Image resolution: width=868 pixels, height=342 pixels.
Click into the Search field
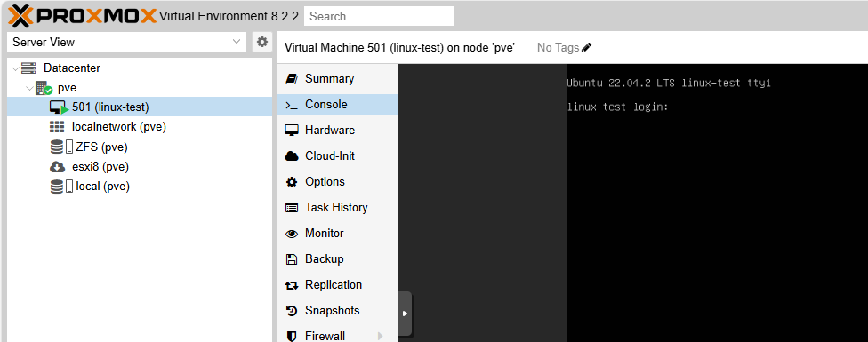point(379,16)
